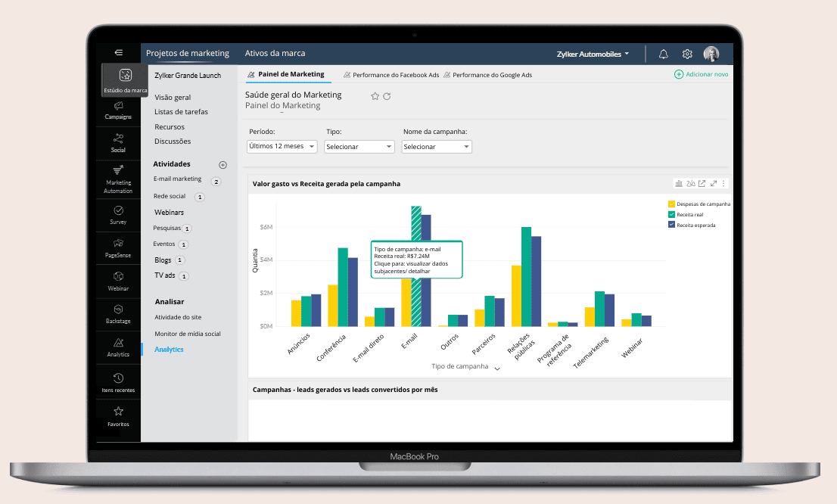The height and width of the screenshot is (504, 837).
Task: Open Webinars activity
Action: pos(169,212)
